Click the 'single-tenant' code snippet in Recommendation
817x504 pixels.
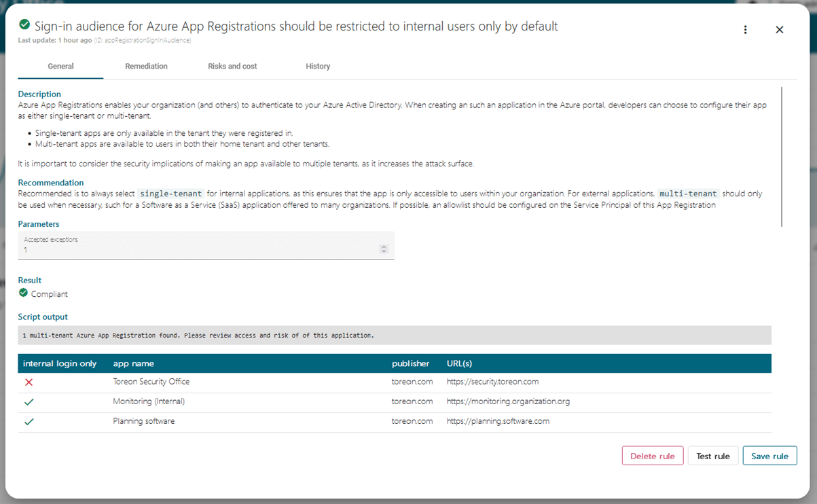170,194
